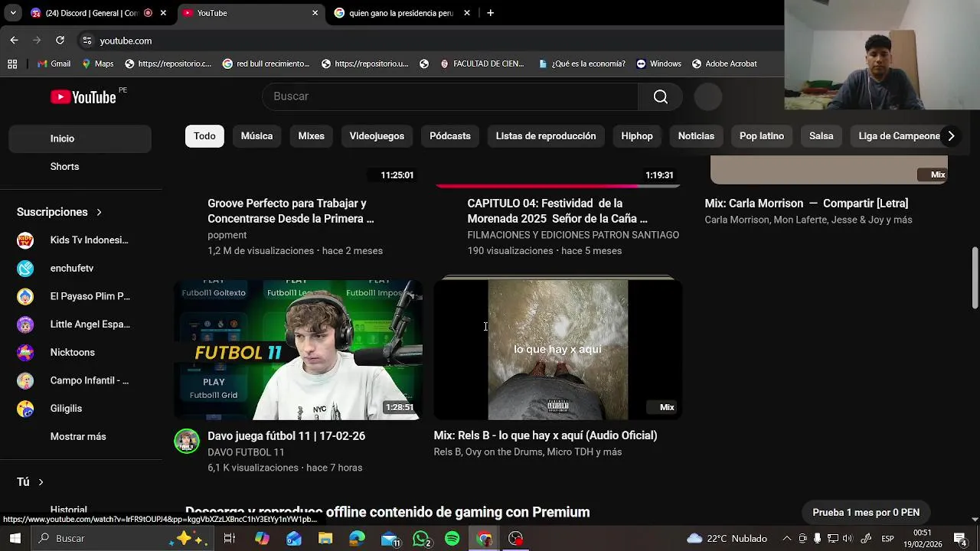This screenshot has height=551, width=980.
Task: Open the notification center icon
Action: click(x=960, y=538)
